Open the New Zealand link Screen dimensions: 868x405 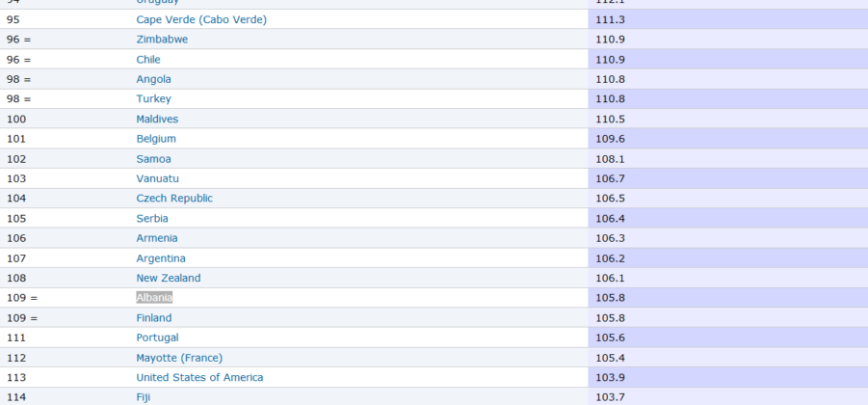169,278
